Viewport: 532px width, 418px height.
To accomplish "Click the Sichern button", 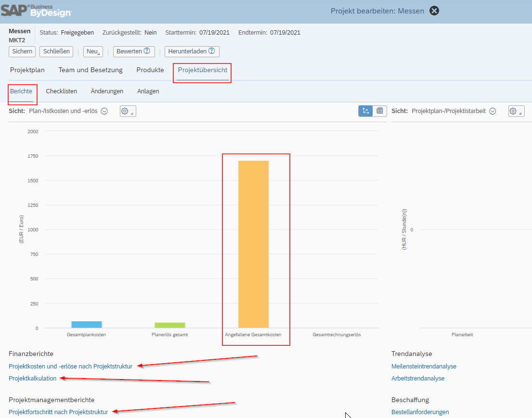I will pos(22,51).
